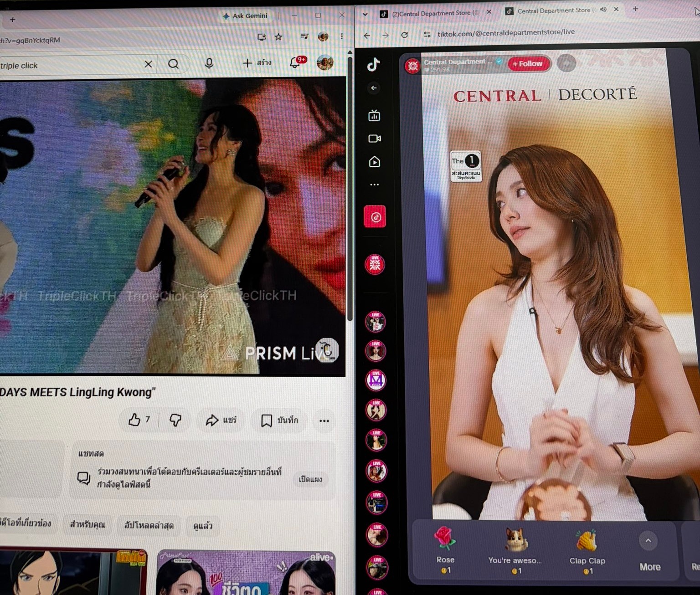Clear the YouTube search text with the X
The width and height of the screenshot is (700, 595).
(148, 64)
